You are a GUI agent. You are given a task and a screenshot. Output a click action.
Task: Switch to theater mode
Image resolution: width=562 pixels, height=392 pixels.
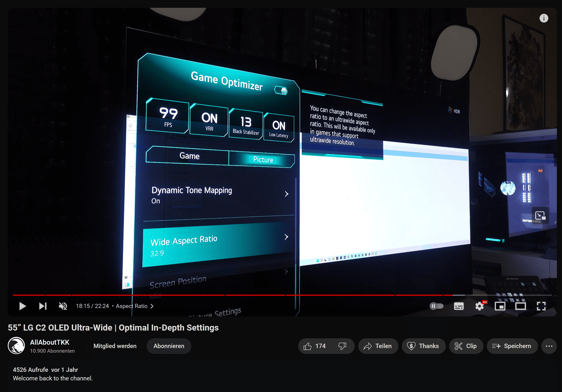520,306
